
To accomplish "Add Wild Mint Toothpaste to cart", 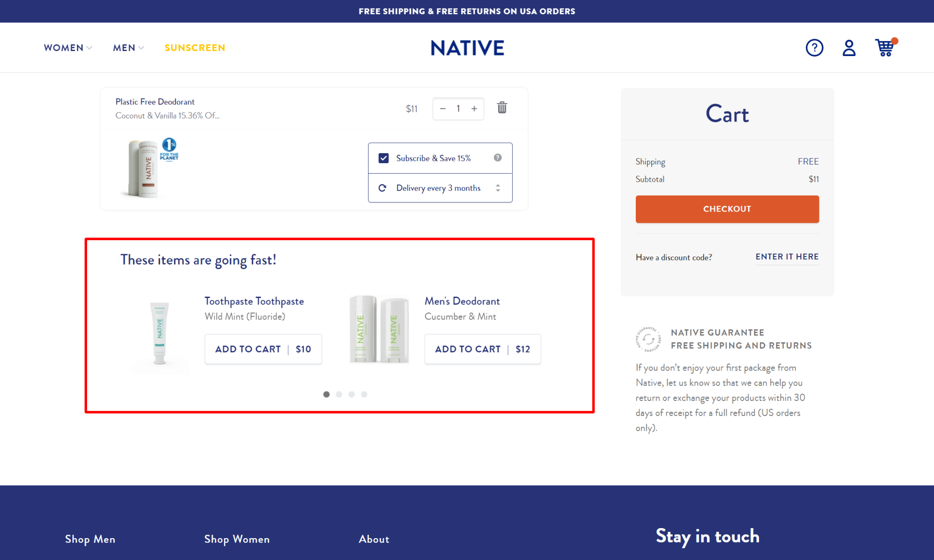I will pos(263,349).
